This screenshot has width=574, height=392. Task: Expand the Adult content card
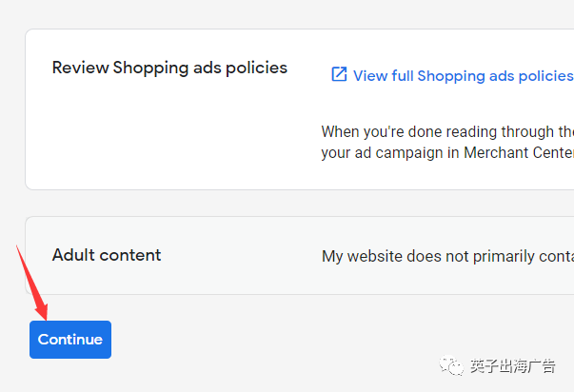(300, 255)
